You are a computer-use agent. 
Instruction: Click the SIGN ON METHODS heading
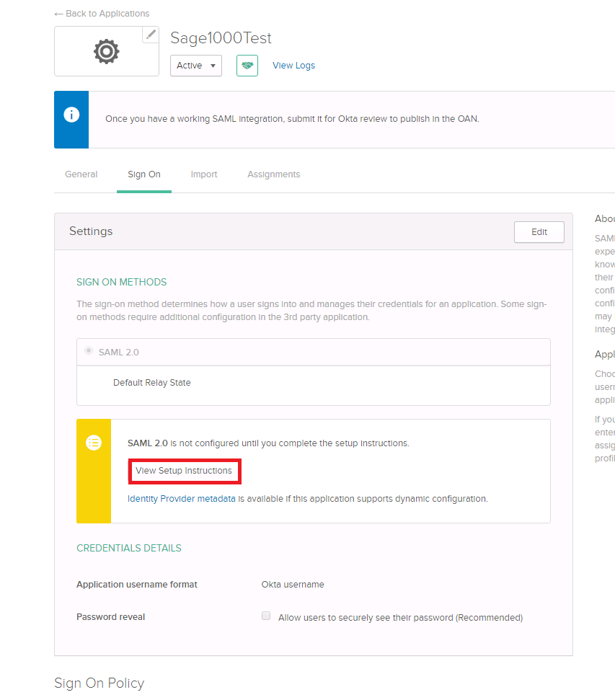pos(121,282)
